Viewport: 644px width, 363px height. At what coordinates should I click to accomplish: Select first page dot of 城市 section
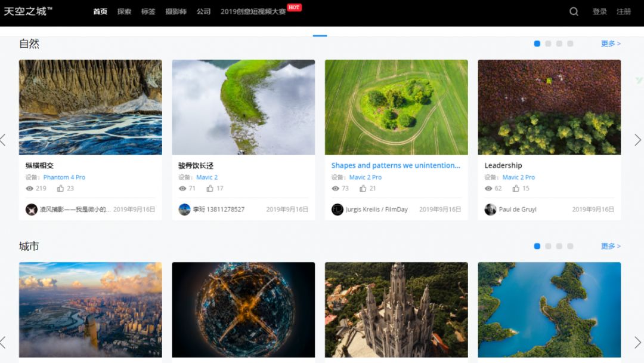pyautogui.click(x=537, y=246)
